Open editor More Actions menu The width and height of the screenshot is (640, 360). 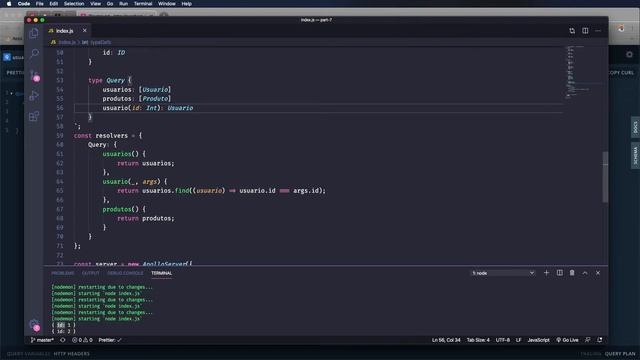point(598,31)
